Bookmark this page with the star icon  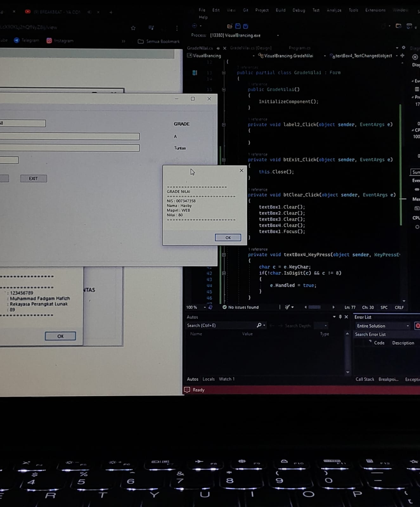point(133,28)
